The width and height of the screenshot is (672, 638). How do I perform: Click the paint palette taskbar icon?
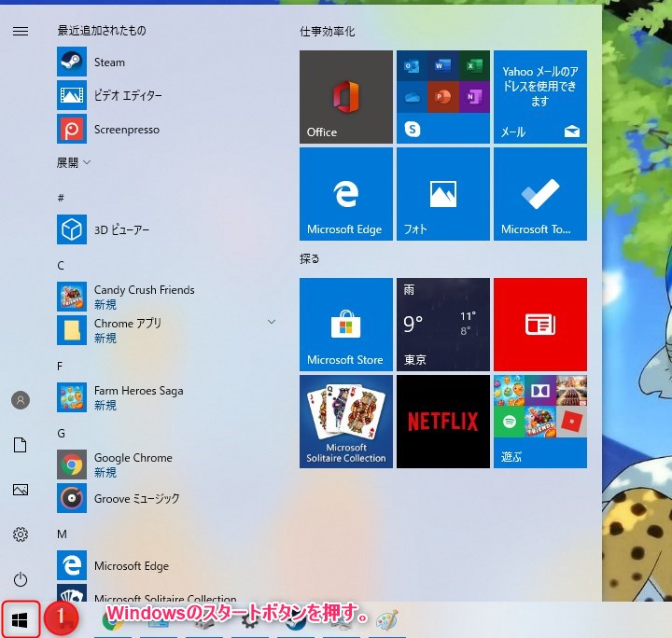coord(387,619)
